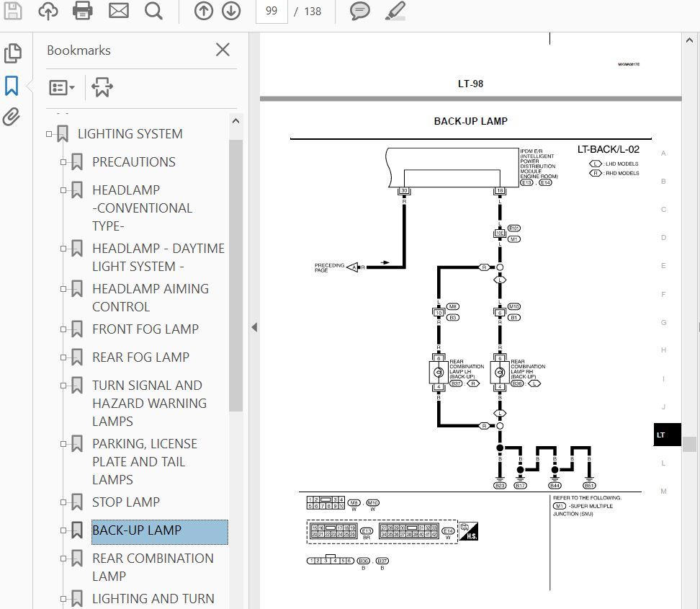Open bookmark options dropdown menu
This screenshot has height=609, width=700.
[x=62, y=88]
